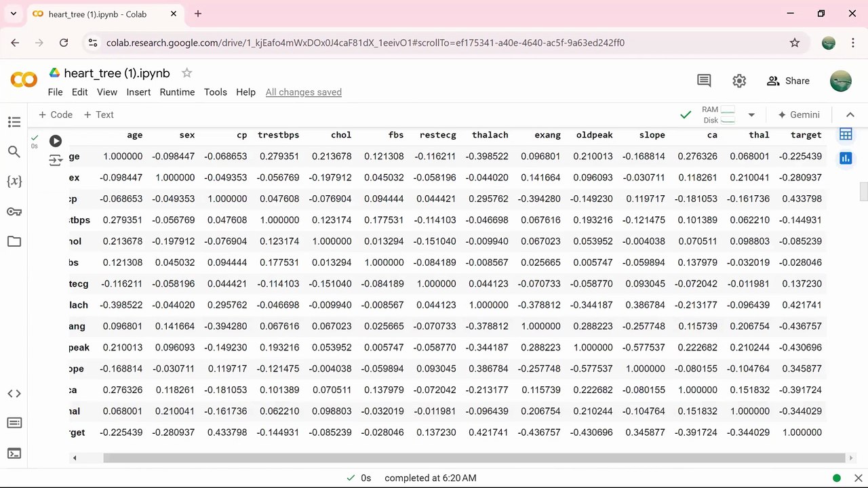This screenshot has height=488, width=868.
Task: Open the Terminal panel icon
Action: tap(14, 453)
